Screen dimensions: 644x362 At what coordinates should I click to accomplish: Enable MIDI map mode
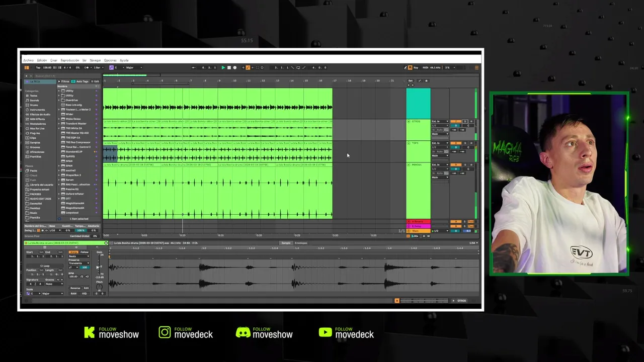(426, 67)
